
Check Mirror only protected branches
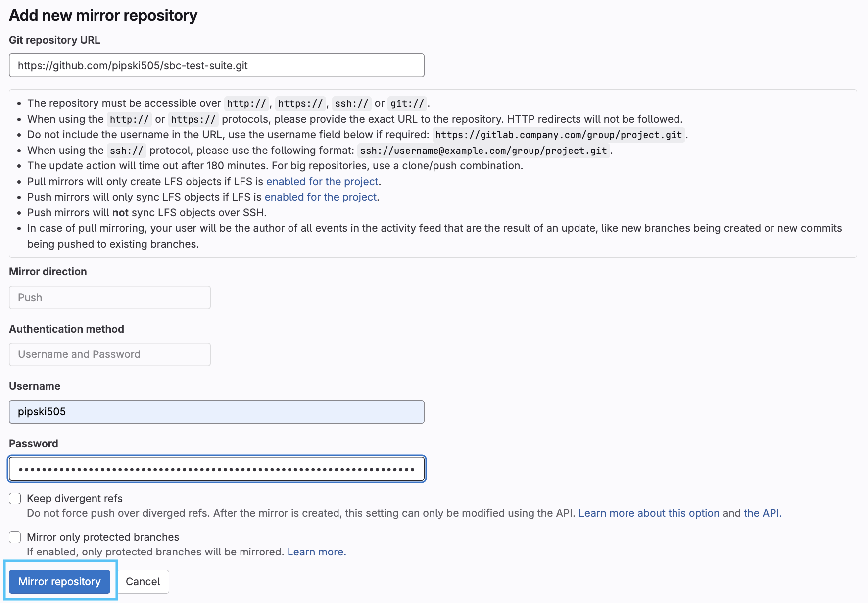pyautogui.click(x=15, y=537)
